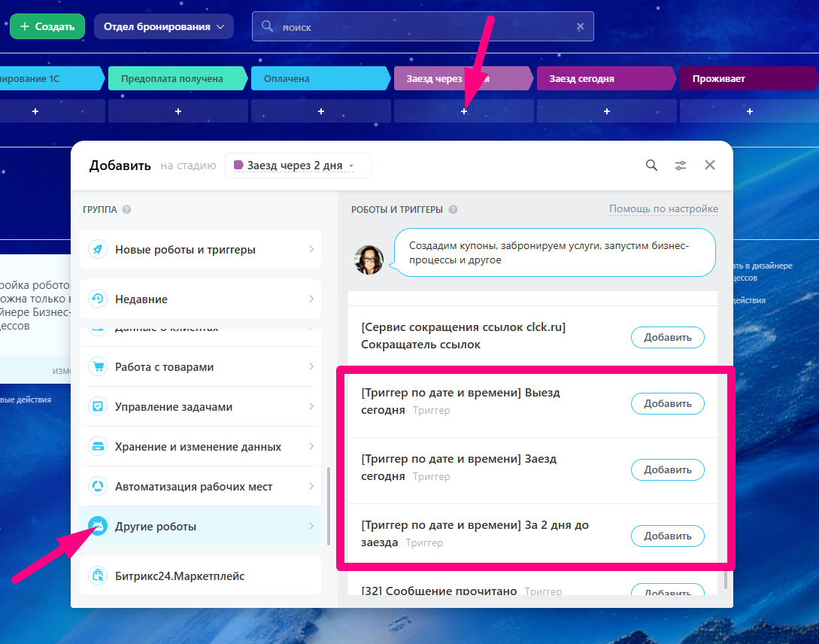
Task: Click the rocket icon for new robots
Action: coord(98,250)
